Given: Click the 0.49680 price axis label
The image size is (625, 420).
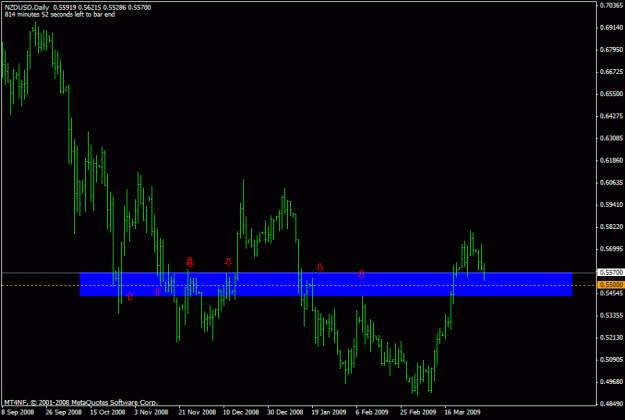Looking at the screenshot, I should tap(611, 382).
